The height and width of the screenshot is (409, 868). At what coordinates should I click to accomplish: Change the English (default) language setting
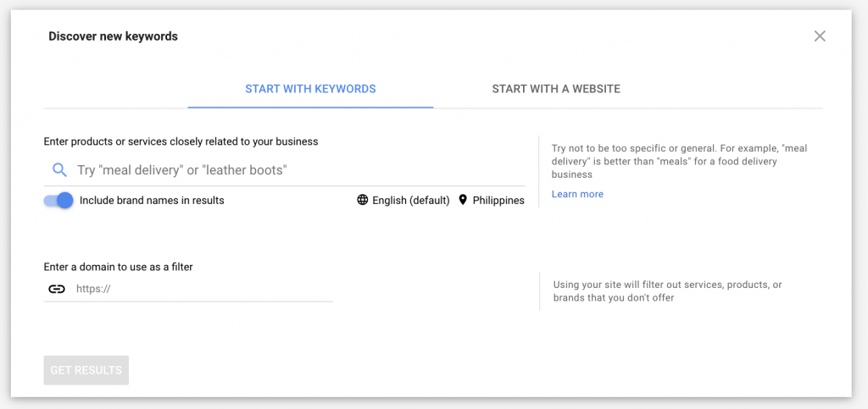(411, 201)
